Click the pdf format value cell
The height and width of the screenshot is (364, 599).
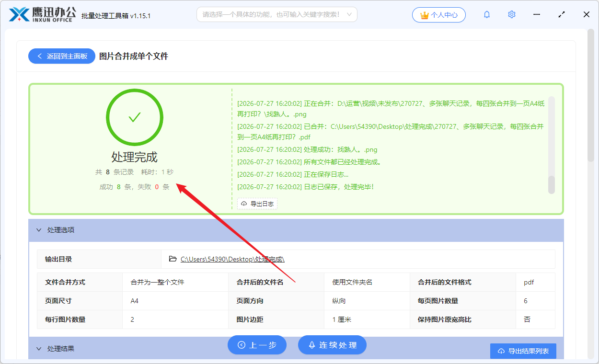[x=535, y=282]
